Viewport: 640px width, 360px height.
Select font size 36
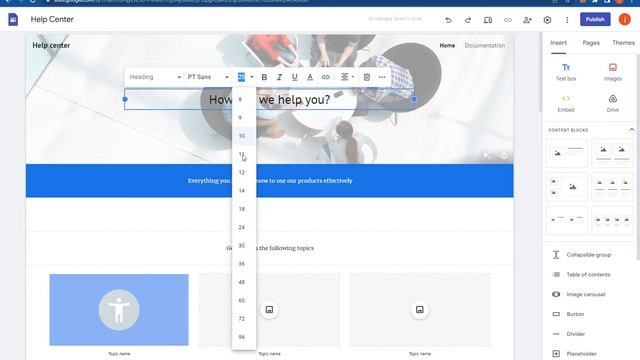[x=244, y=264]
